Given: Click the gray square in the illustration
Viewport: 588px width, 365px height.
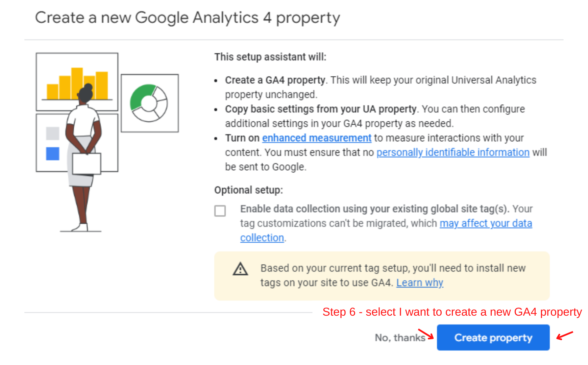Looking at the screenshot, I should pyautogui.click(x=53, y=133).
